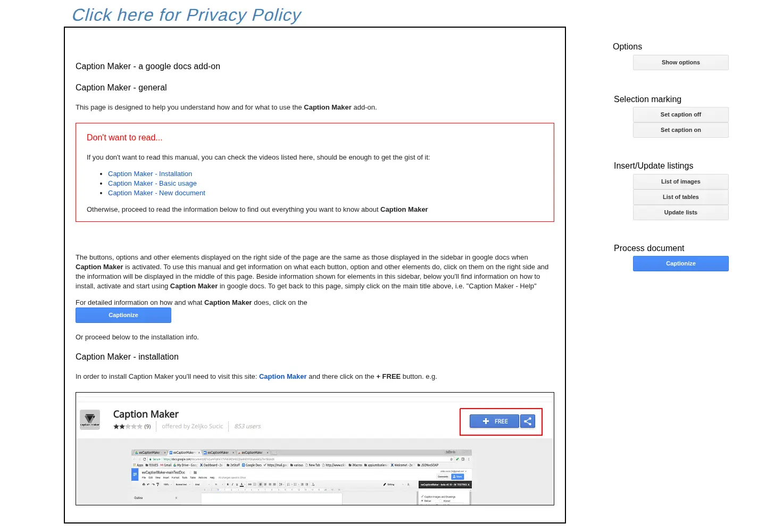Open the Caption Maker - Installation video link

[150, 174]
